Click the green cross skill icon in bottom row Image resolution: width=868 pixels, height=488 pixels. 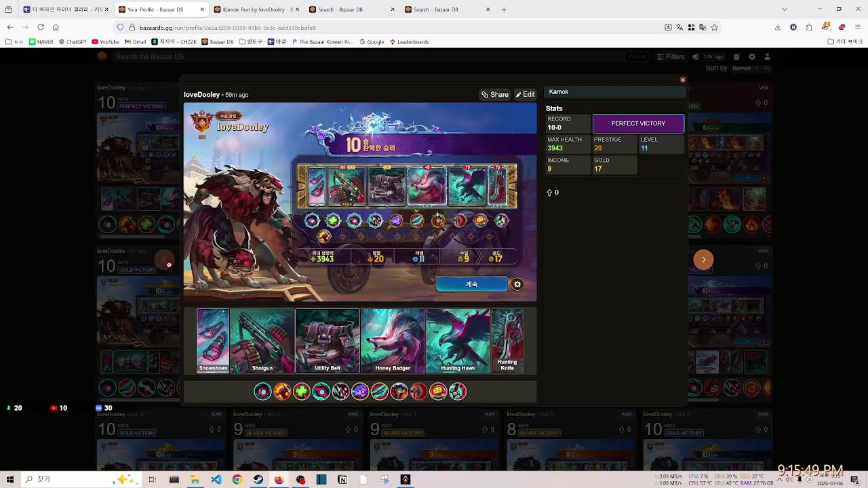301,391
